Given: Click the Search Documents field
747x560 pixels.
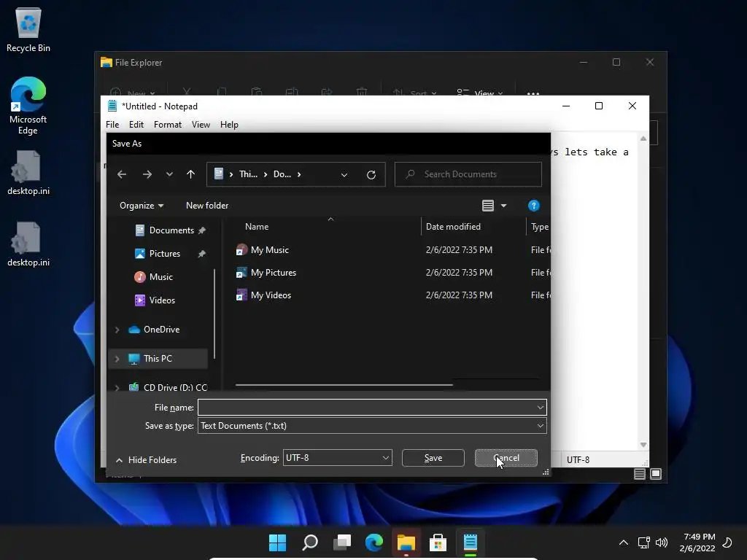Looking at the screenshot, I should click(x=468, y=174).
